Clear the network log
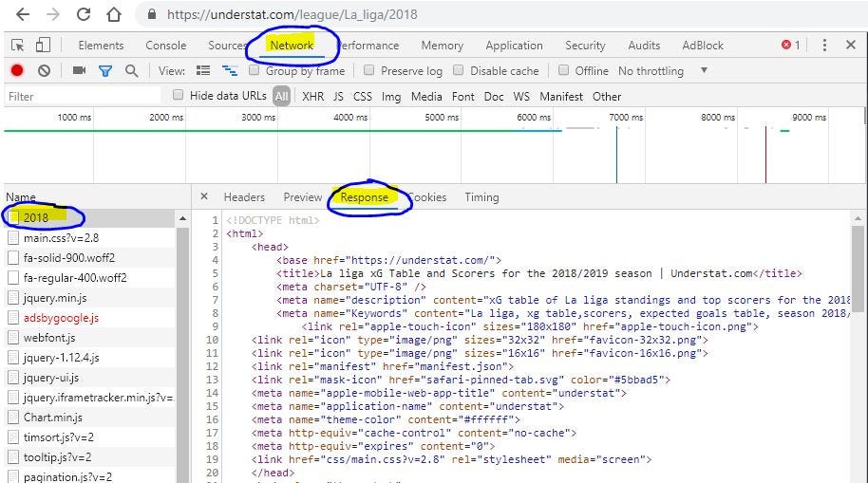The image size is (868, 483). click(x=45, y=71)
